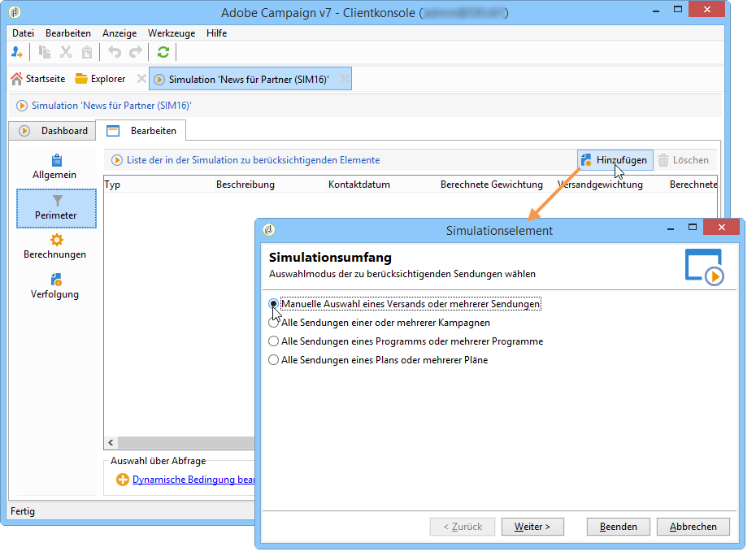Screen dimensions: 756x556
Task: Maximize the Simulationselement dialog
Action: click(693, 227)
